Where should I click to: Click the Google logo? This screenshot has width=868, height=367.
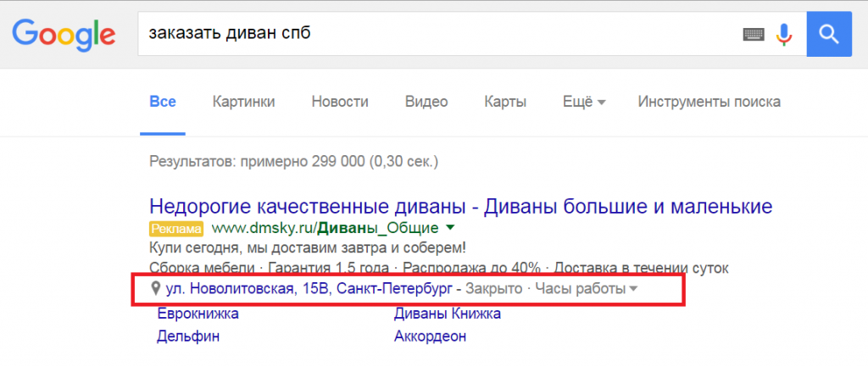click(x=64, y=36)
